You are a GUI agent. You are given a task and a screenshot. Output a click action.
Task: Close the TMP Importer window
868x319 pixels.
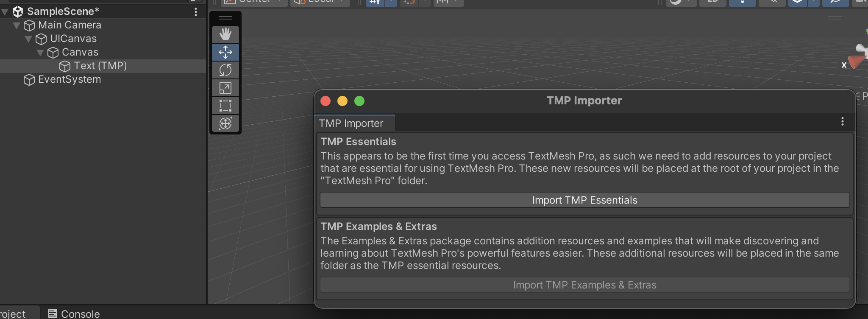pyautogui.click(x=325, y=101)
